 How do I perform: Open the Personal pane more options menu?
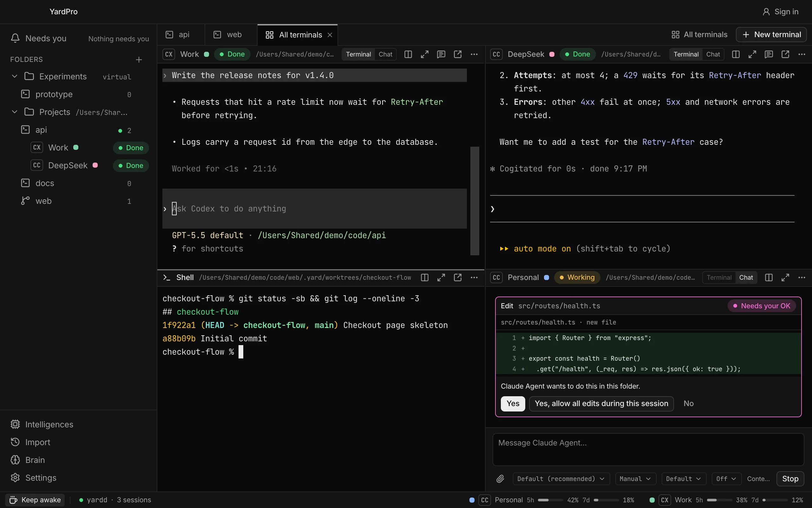tap(802, 277)
